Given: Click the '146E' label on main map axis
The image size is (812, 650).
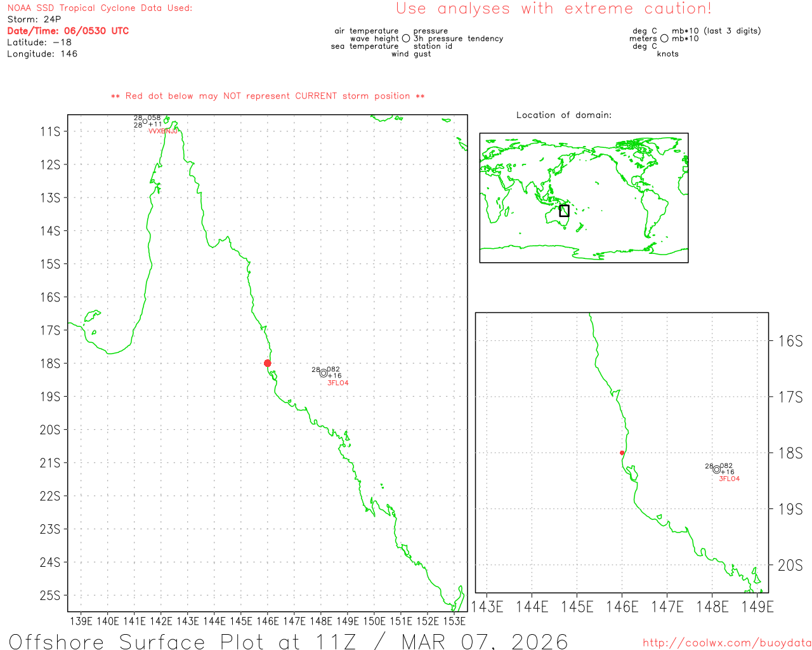Looking at the screenshot, I should [268, 621].
